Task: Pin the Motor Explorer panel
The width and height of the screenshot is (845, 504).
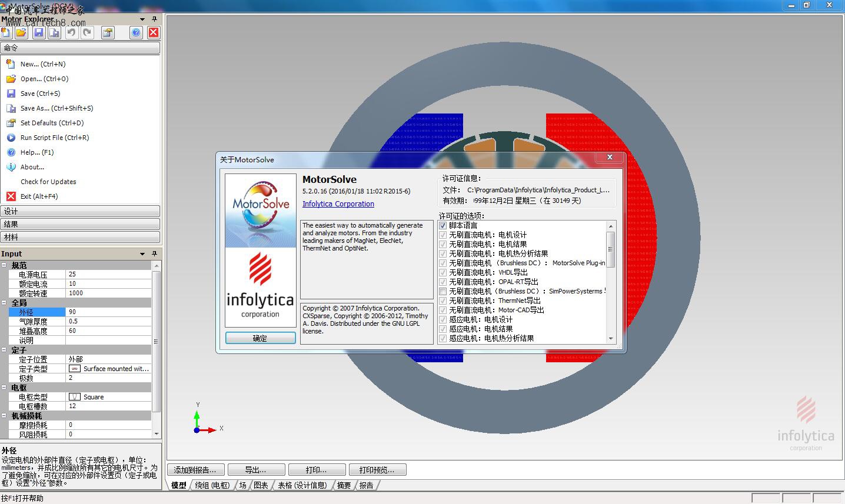Action: point(155,19)
